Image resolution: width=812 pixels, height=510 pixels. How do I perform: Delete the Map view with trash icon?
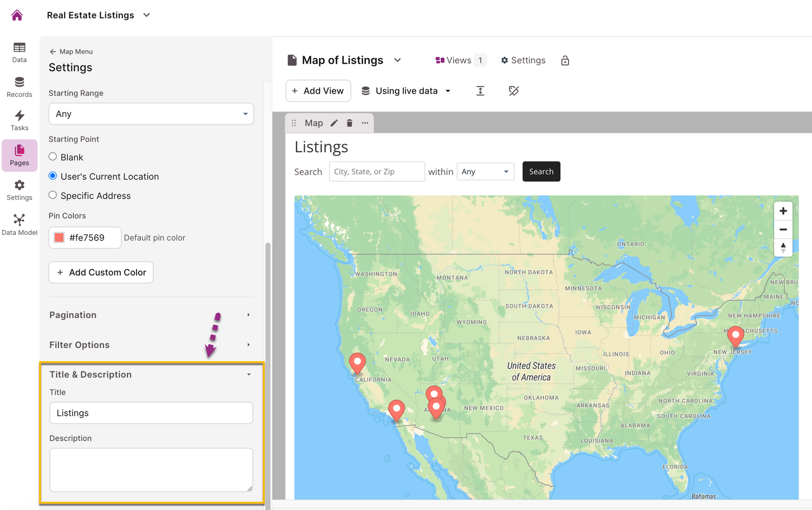(350, 123)
